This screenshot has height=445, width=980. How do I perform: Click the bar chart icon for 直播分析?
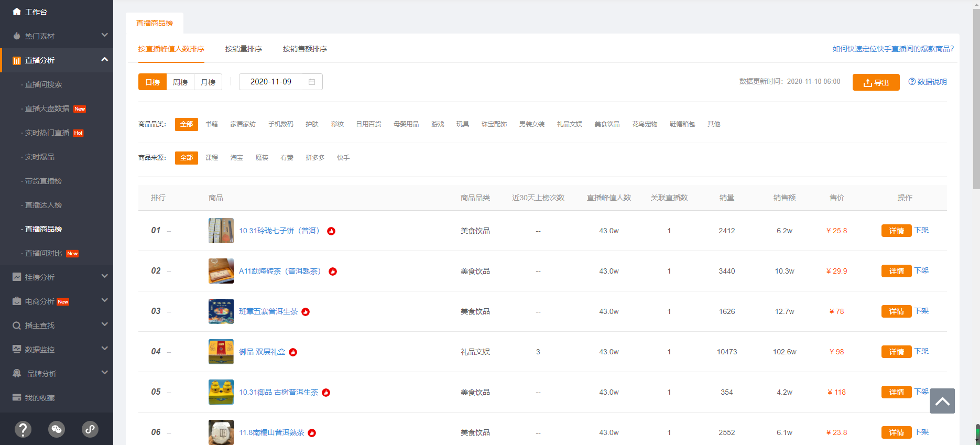[17, 60]
